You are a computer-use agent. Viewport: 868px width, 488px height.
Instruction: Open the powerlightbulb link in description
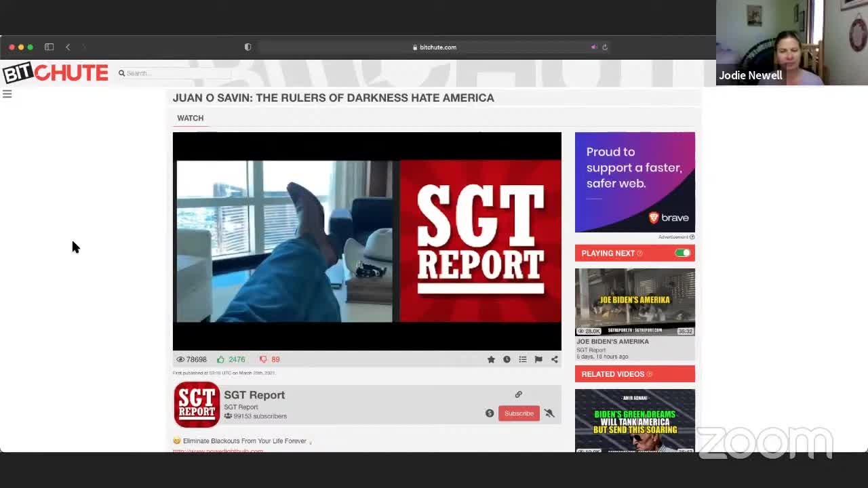[x=218, y=451]
